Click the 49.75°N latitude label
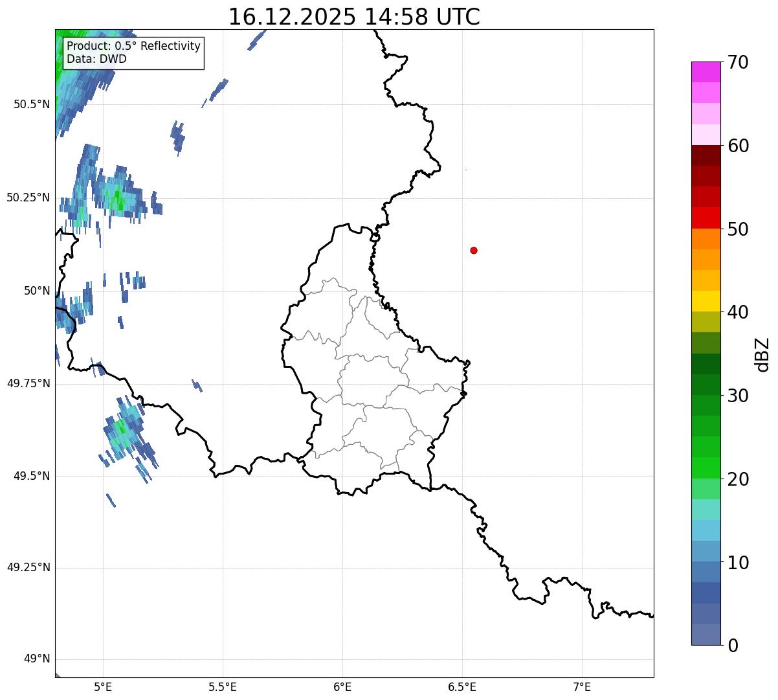 click(28, 383)
